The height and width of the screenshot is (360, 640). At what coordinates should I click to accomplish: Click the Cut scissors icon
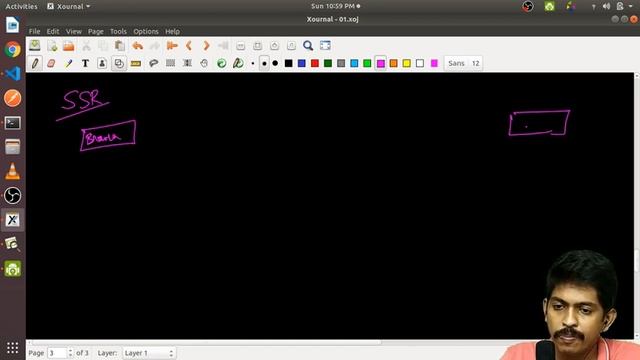pos(86,46)
